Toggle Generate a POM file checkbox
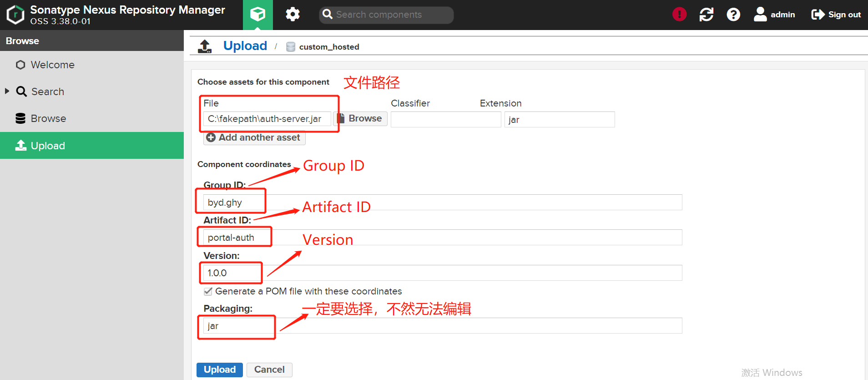Image resolution: width=868 pixels, height=380 pixels. (208, 291)
